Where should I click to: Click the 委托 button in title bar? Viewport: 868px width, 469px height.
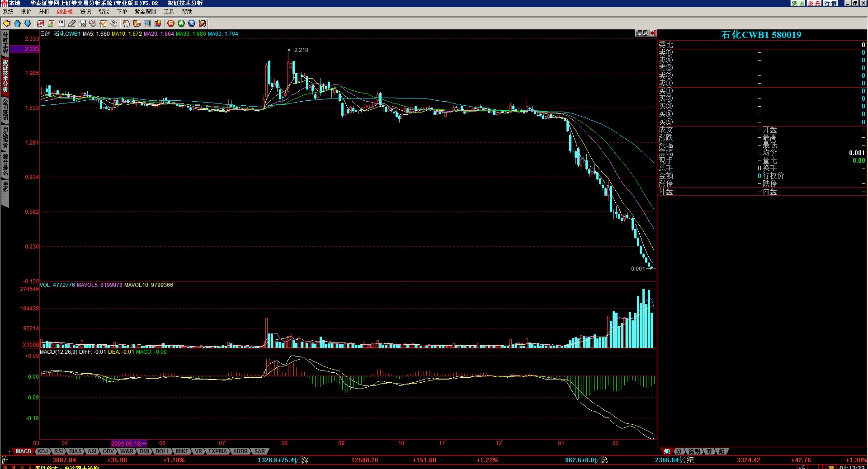point(814,3)
